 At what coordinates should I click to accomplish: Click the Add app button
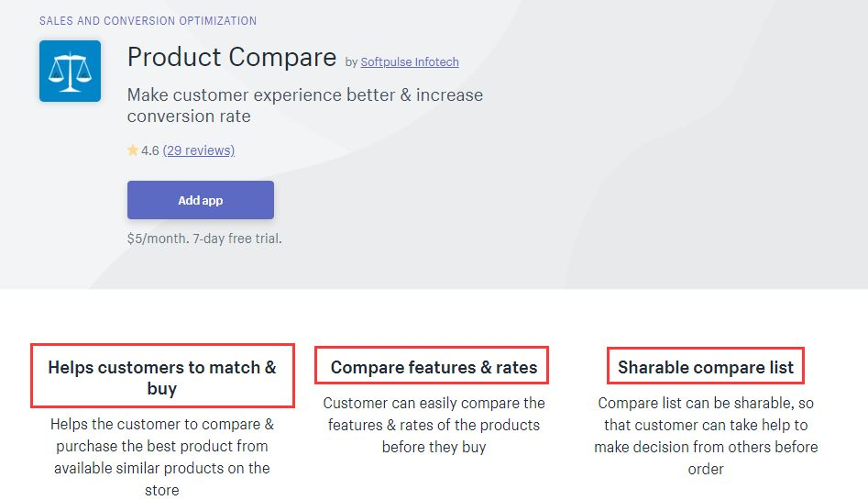tap(201, 200)
